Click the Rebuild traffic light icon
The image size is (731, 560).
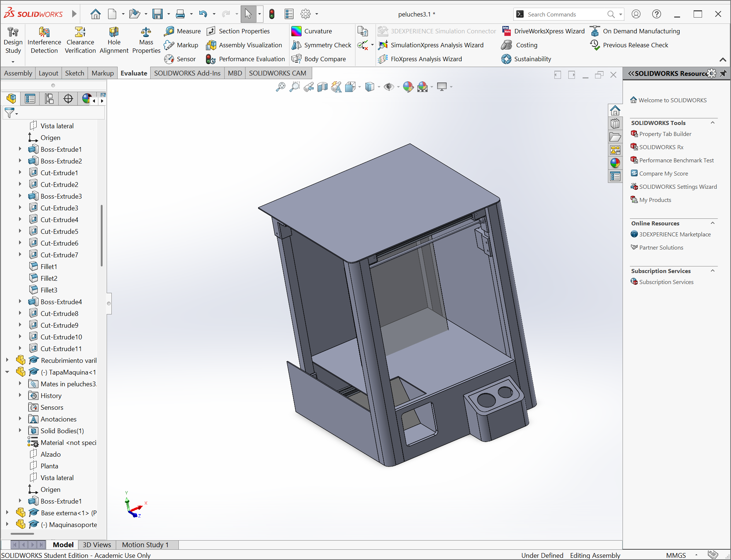coord(272,14)
